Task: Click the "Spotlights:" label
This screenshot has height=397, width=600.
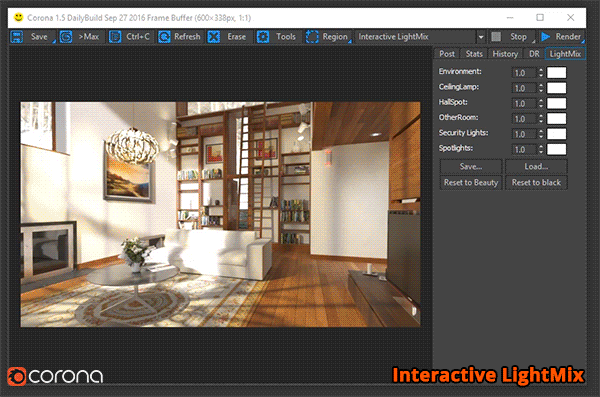Action: click(x=456, y=148)
